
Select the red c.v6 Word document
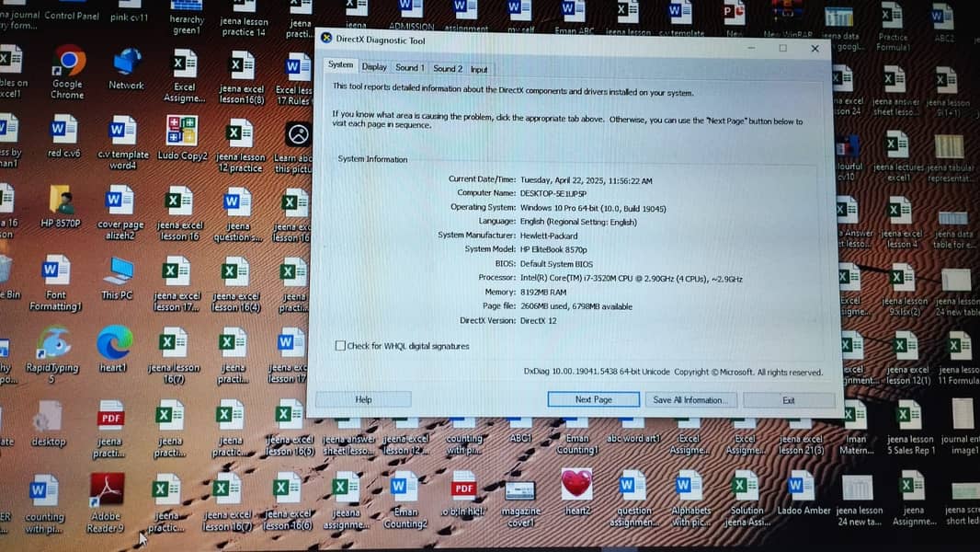coord(63,135)
